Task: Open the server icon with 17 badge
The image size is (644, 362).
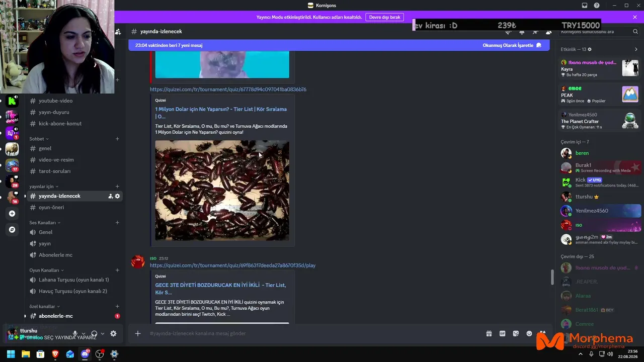Action: coord(12,165)
